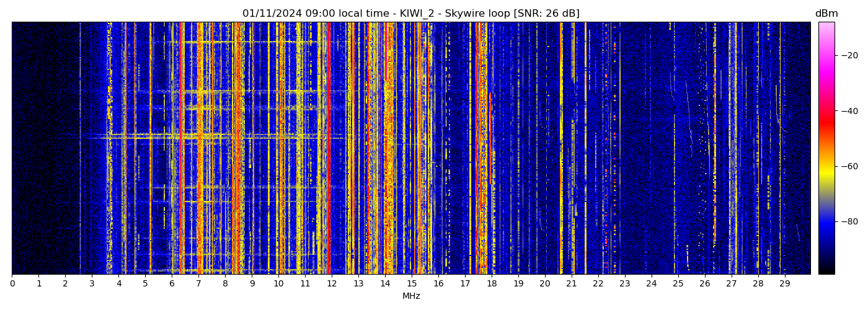The height and width of the screenshot is (310, 868).
Task: Click the 27 MHz tick label
Action: coord(731,283)
